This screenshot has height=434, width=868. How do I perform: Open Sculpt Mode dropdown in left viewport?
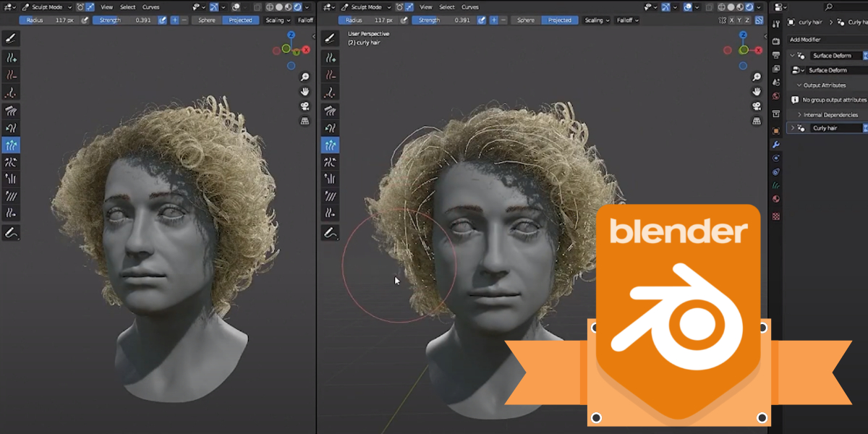tap(46, 7)
